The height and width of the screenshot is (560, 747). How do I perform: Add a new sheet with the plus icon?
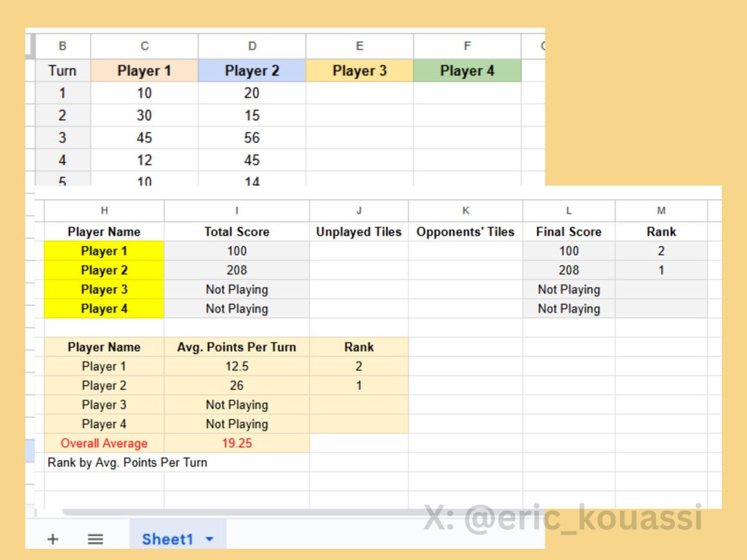coord(53,539)
